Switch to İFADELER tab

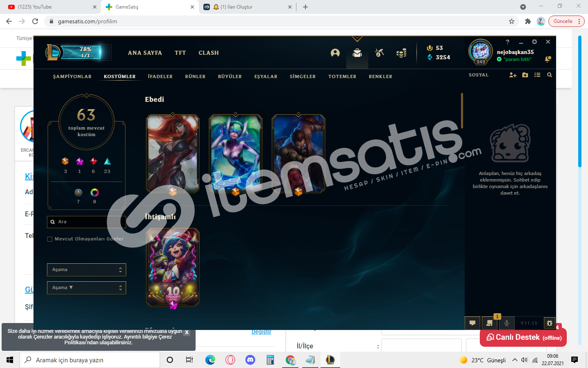(x=160, y=76)
